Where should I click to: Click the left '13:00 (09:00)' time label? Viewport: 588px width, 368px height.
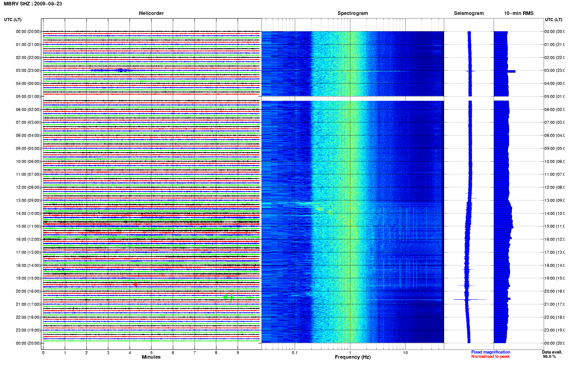[28, 200]
